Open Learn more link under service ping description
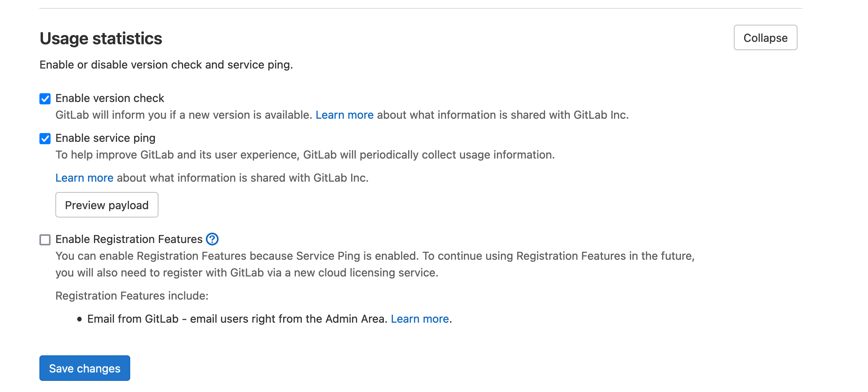The height and width of the screenshot is (392, 868). pyautogui.click(x=84, y=178)
